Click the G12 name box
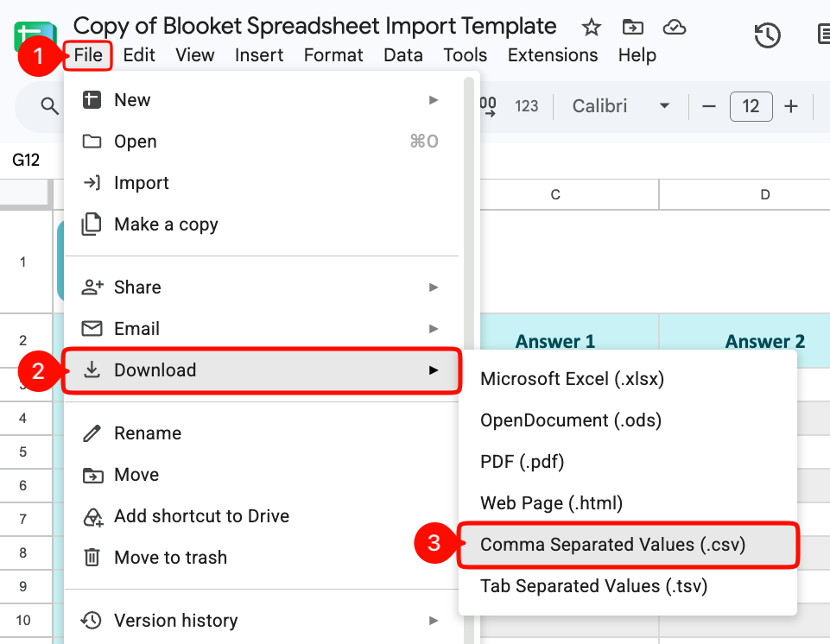The image size is (830, 644). click(x=26, y=160)
